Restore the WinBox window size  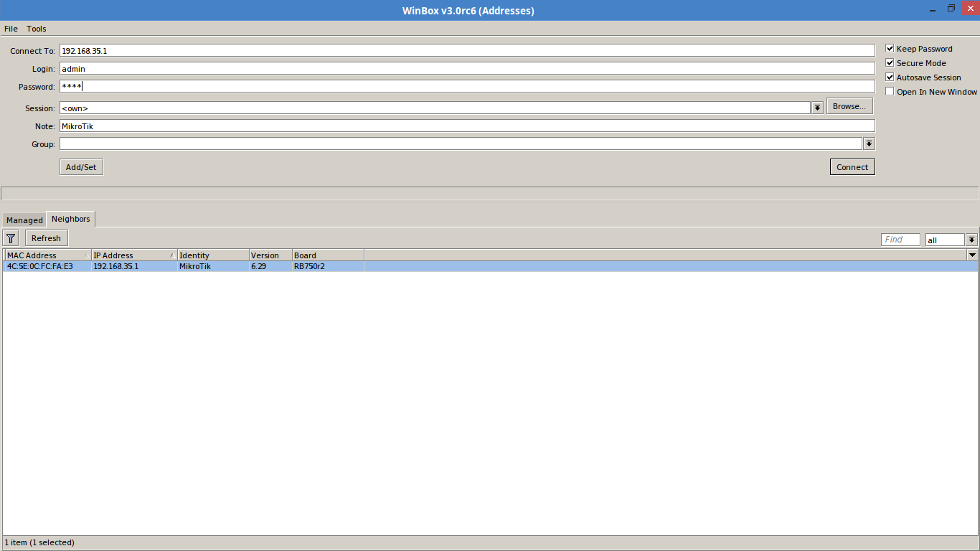tap(951, 9)
